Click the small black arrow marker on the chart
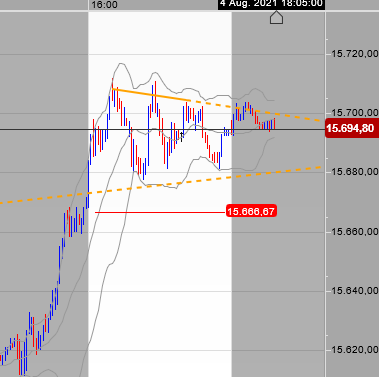 coord(182,136)
